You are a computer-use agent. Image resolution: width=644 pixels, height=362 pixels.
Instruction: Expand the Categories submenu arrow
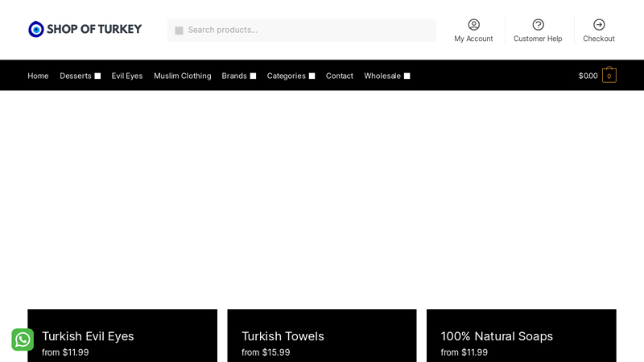(x=312, y=76)
